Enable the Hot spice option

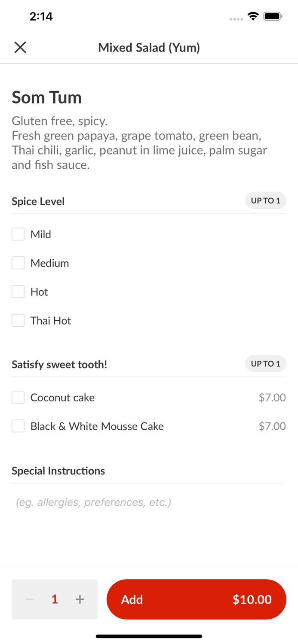tap(18, 292)
